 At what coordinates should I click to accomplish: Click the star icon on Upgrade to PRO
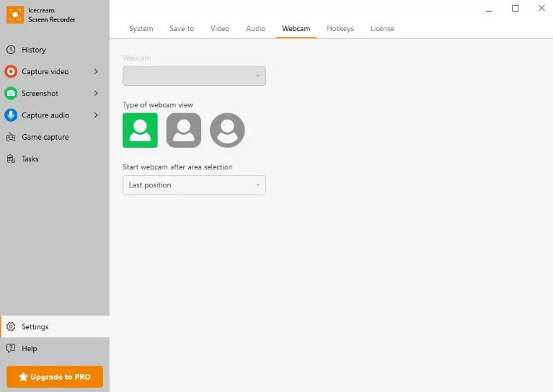click(x=24, y=377)
